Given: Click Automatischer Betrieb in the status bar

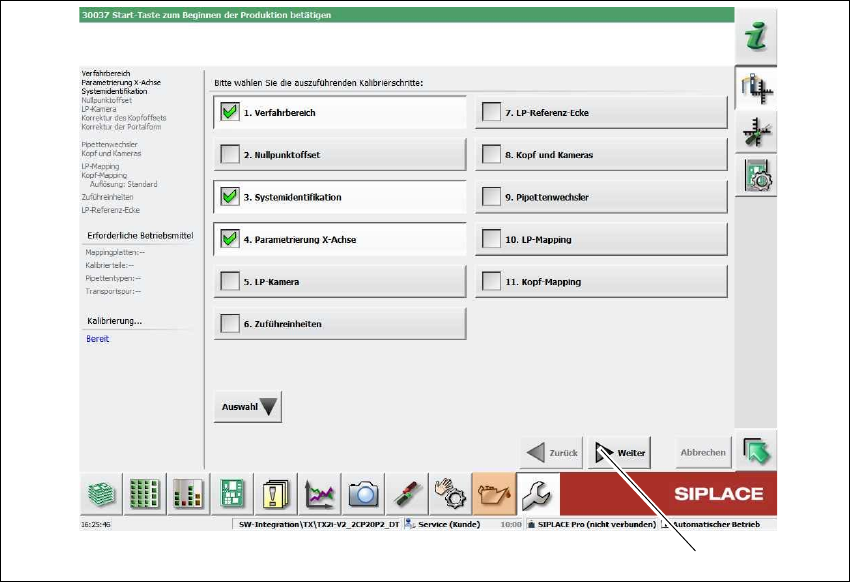Looking at the screenshot, I should (716, 525).
